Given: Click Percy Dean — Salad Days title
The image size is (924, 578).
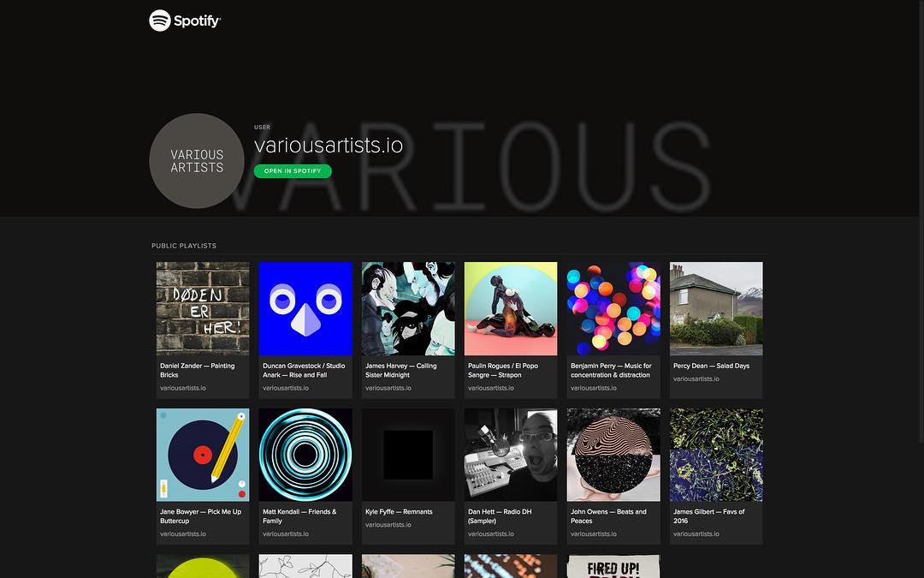Looking at the screenshot, I should click(x=711, y=366).
